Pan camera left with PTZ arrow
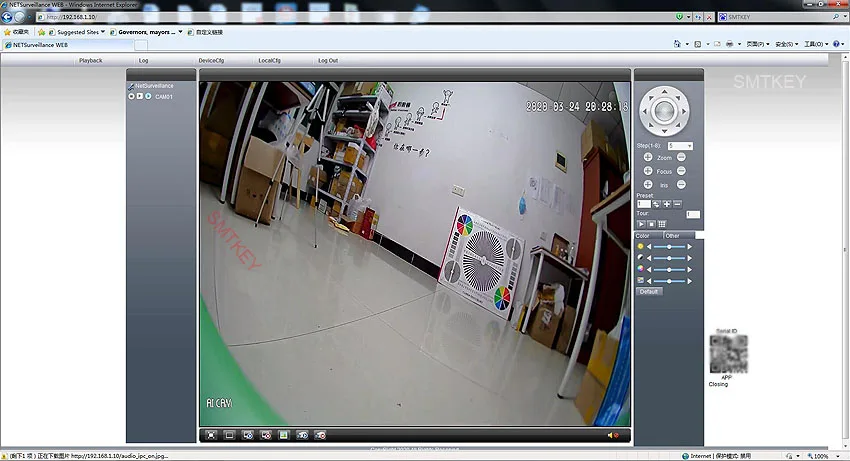This screenshot has height=461, width=850. point(644,111)
